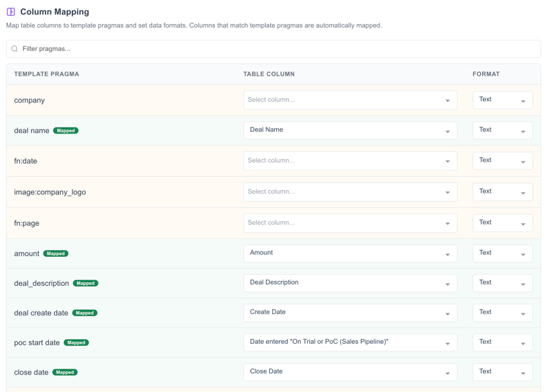
Task: Click the Column Mapping panel icon
Action: 11,12
